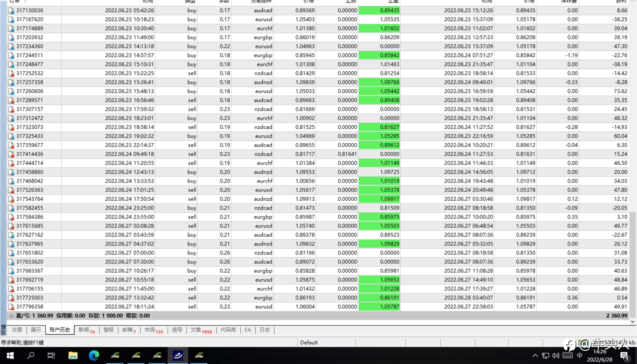Open the 代码库 tab
This screenshot has height=364, width=637.
228,330
